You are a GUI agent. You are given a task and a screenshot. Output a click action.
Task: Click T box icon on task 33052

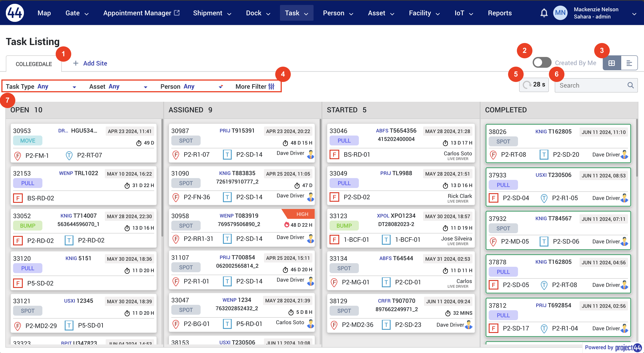click(69, 240)
